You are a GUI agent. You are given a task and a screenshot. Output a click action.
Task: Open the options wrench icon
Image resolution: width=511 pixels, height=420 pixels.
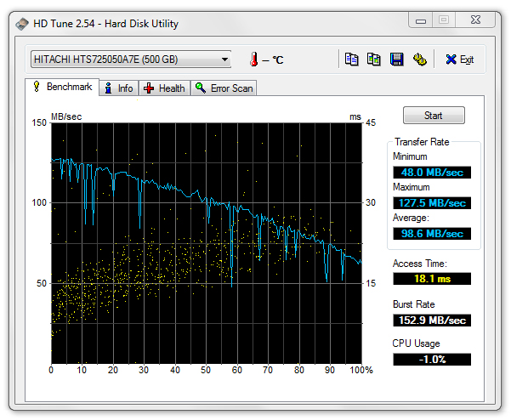(x=419, y=60)
